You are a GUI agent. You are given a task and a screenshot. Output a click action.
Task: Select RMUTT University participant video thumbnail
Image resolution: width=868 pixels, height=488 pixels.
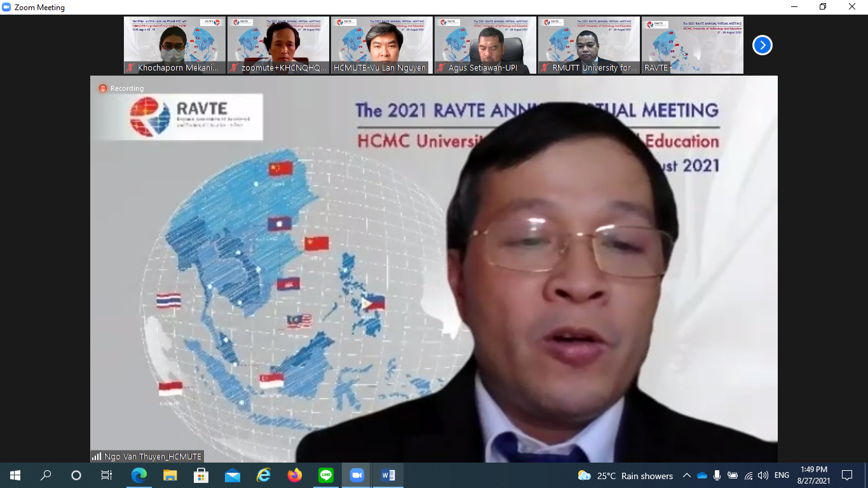pyautogui.click(x=589, y=45)
